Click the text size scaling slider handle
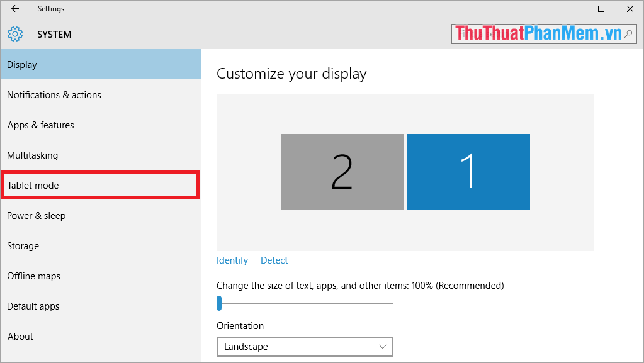 (x=220, y=303)
